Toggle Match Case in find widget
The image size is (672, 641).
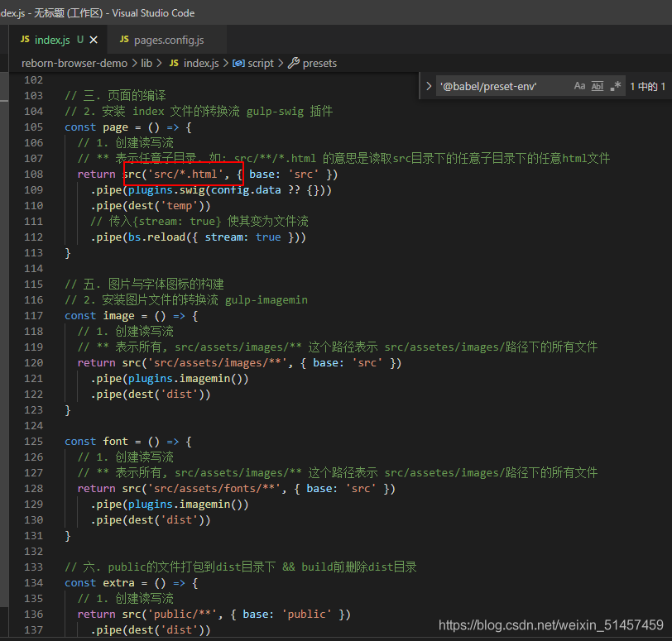click(579, 86)
